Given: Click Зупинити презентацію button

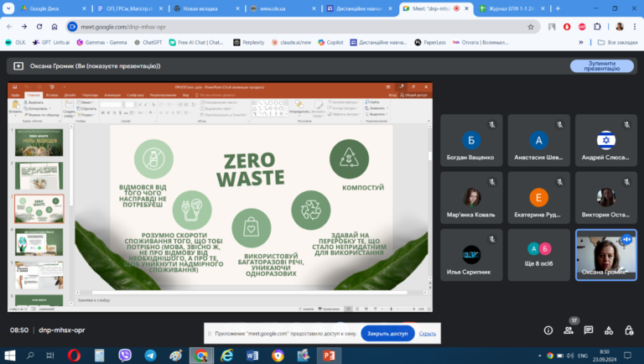Looking at the screenshot, I should point(602,66).
